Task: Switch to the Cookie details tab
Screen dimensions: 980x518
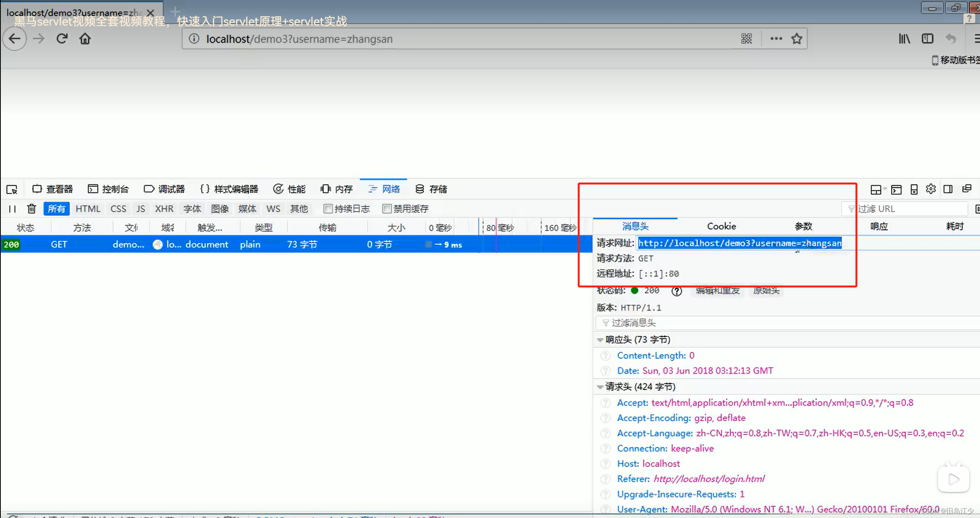Action: click(721, 226)
